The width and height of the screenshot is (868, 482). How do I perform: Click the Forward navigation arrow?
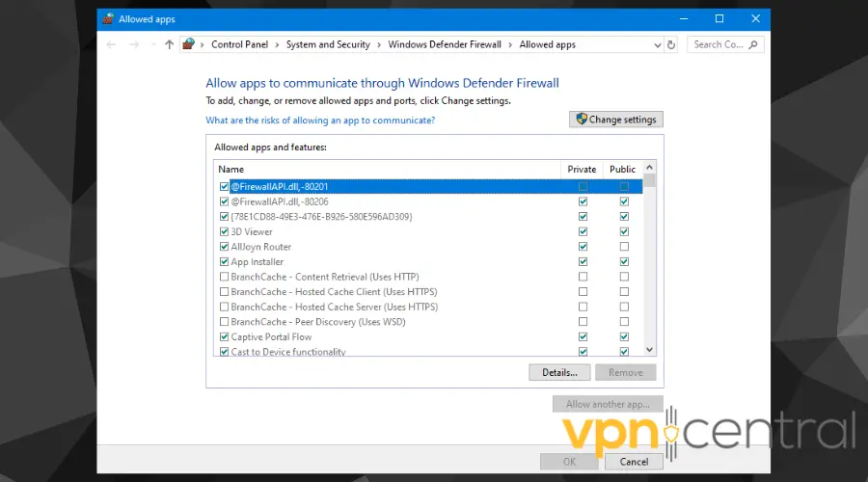point(134,44)
